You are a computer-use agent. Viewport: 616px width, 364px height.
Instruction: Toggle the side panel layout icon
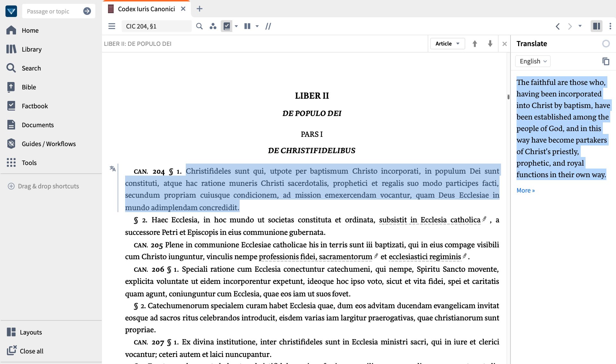point(596,26)
